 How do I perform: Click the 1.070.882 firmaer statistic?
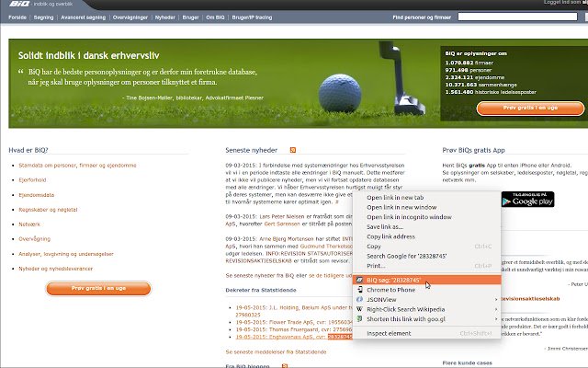(469, 63)
